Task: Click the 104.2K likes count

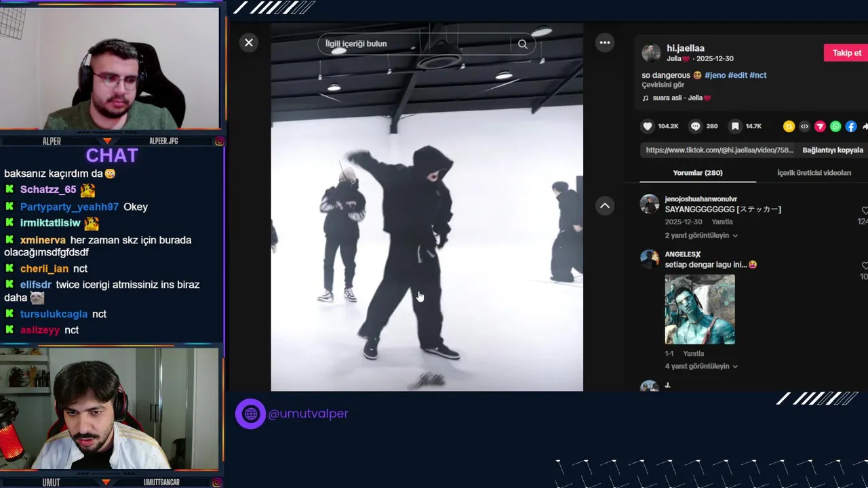Action: click(668, 126)
